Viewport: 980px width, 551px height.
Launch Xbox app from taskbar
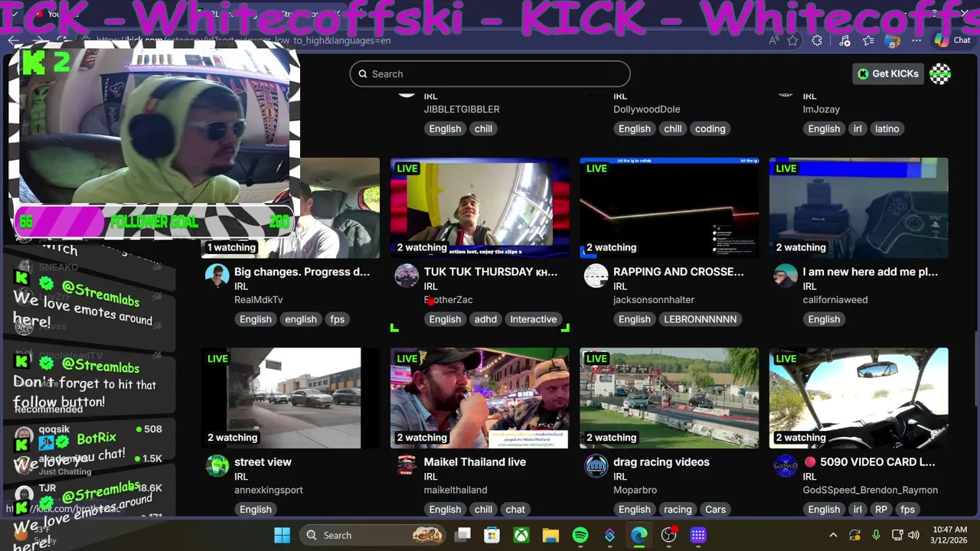click(x=521, y=535)
